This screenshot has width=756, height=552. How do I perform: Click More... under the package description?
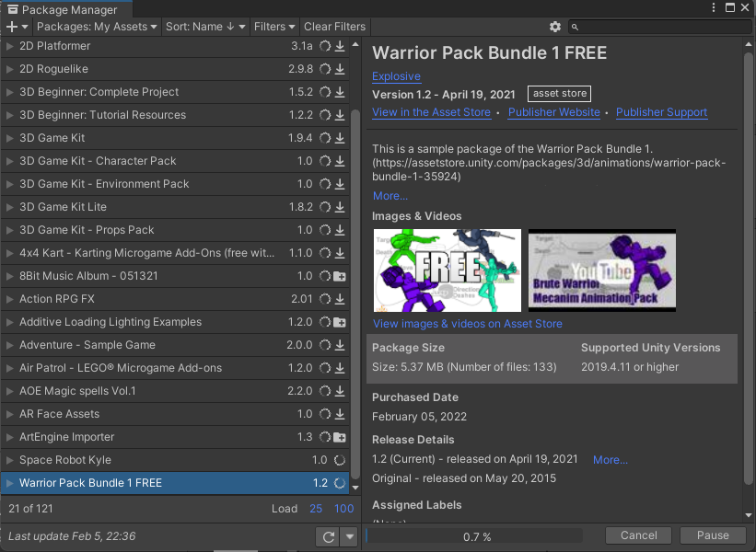pyautogui.click(x=390, y=196)
